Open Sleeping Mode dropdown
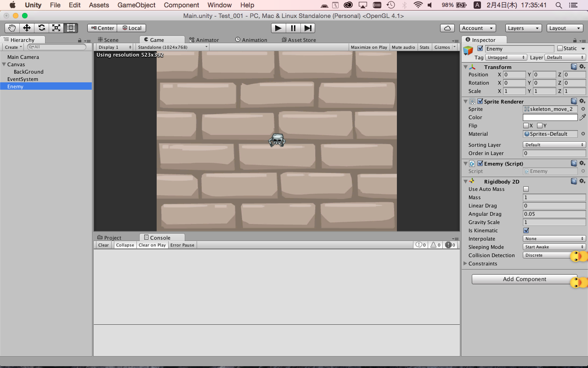Screen dimensions: 588x368 554,247
